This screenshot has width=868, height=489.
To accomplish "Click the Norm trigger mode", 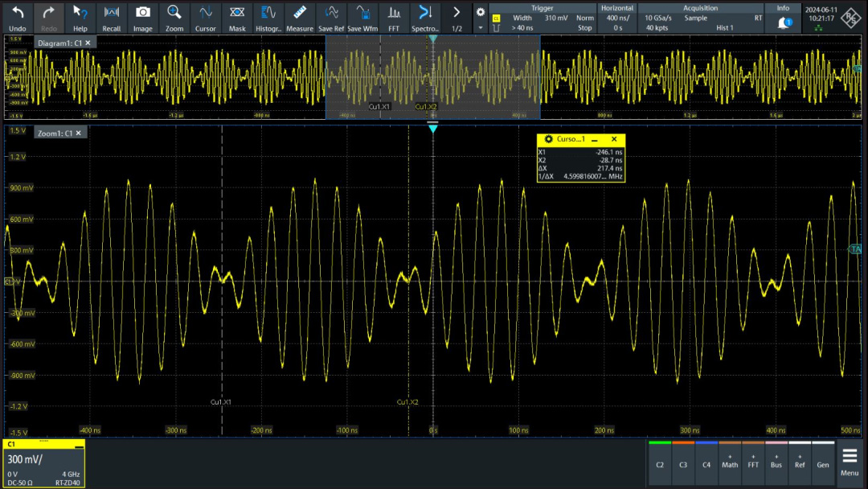I will click(x=584, y=18).
